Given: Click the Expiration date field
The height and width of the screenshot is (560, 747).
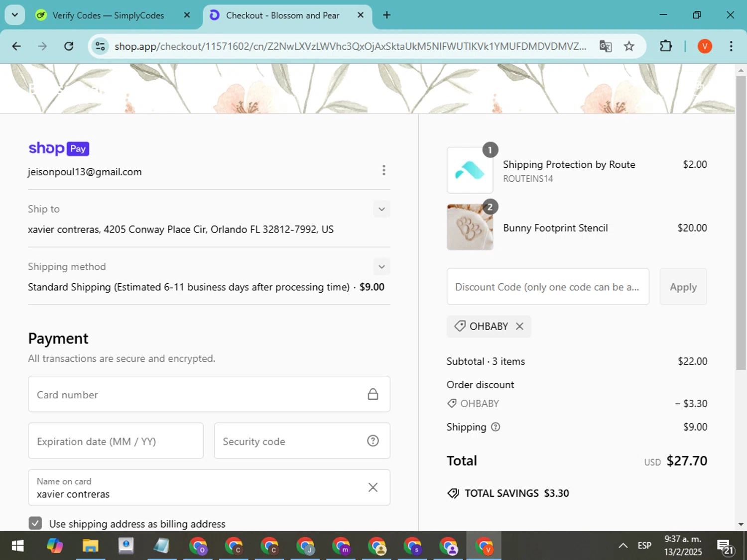Looking at the screenshot, I should click(x=116, y=441).
